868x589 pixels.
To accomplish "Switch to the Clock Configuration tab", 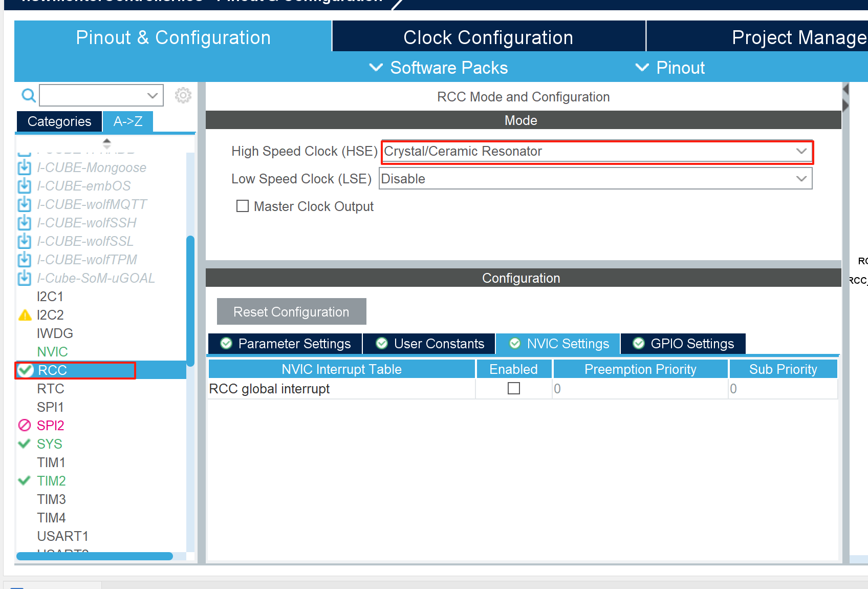I will (488, 37).
